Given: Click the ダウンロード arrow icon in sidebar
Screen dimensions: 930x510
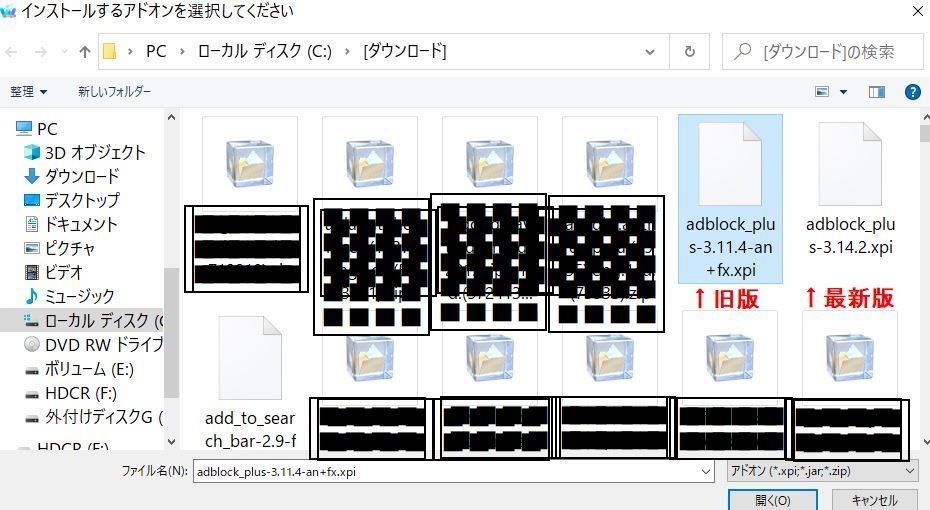Looking at the screenshot, I should (x=31, y=176).
